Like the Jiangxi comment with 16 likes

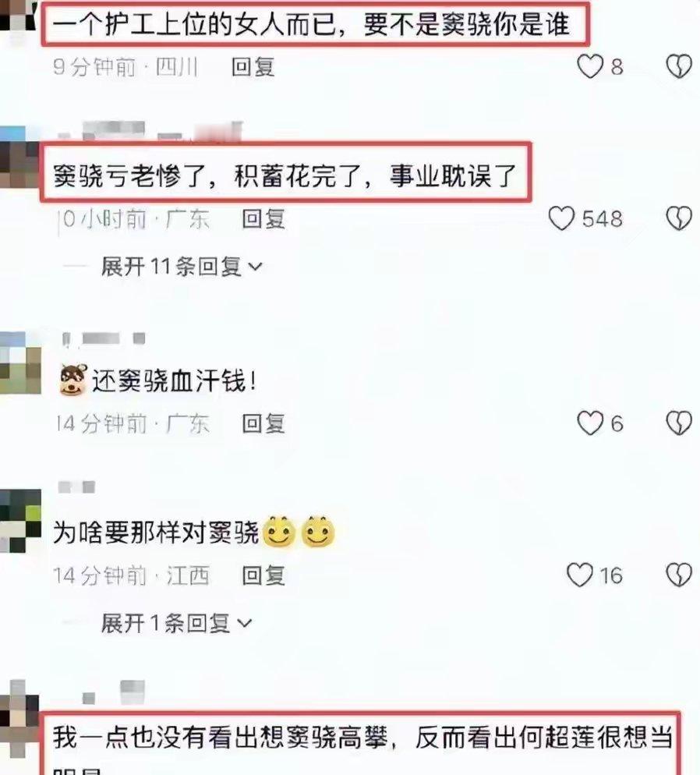coord(579,575)
